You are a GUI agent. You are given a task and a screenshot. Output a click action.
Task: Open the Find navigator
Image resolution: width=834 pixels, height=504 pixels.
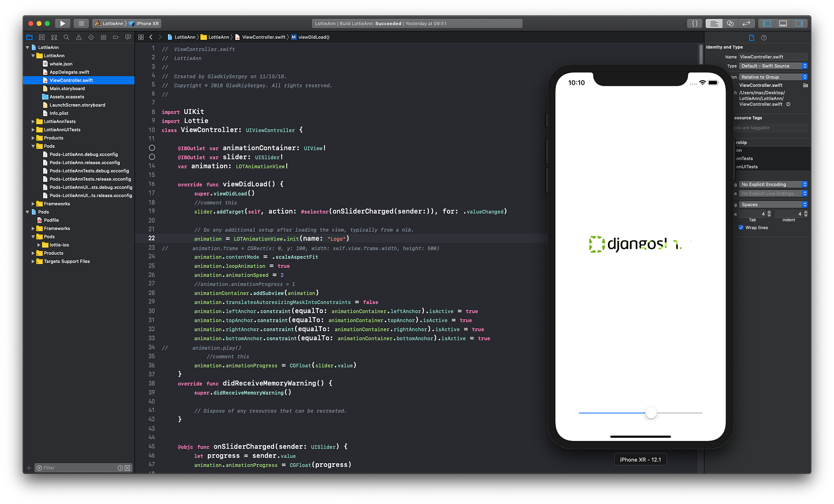66,37
